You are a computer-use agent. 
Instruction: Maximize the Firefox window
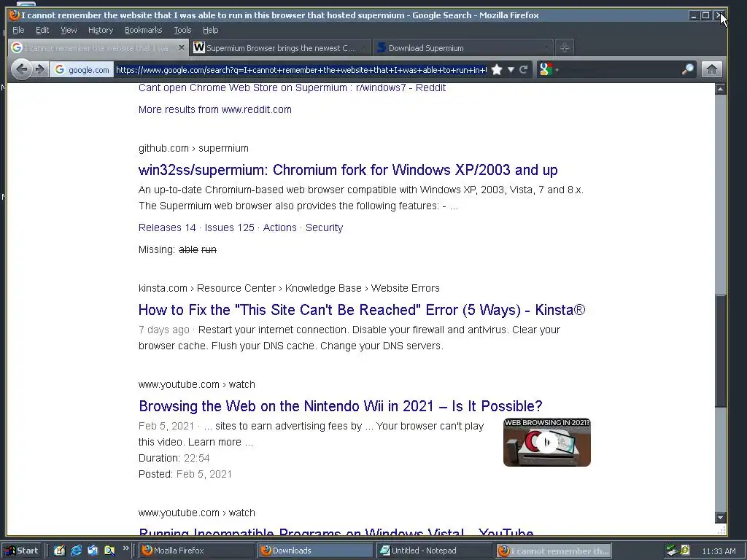[x=705, y=15]
